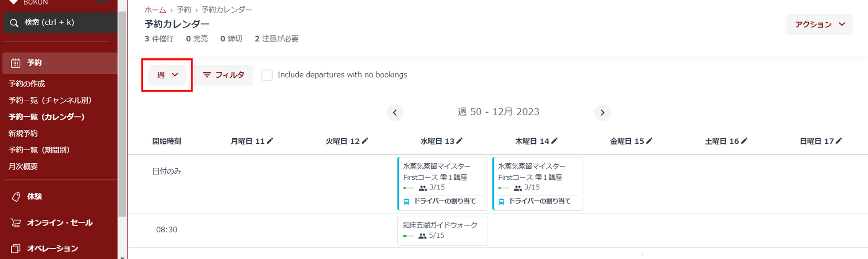Open Thursday's 水蒸気蒸留マスター booking card
Screen dimensions: 868x259
537,172
